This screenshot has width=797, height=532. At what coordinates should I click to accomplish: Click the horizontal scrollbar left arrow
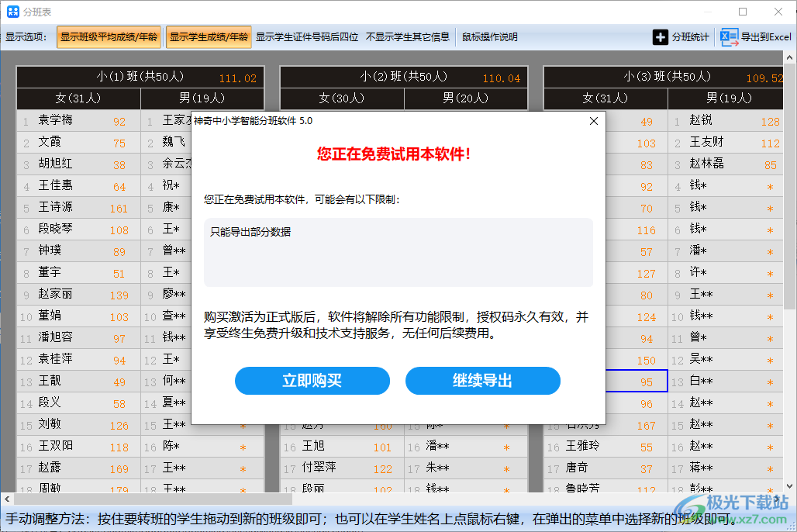[x=7, y=499]
